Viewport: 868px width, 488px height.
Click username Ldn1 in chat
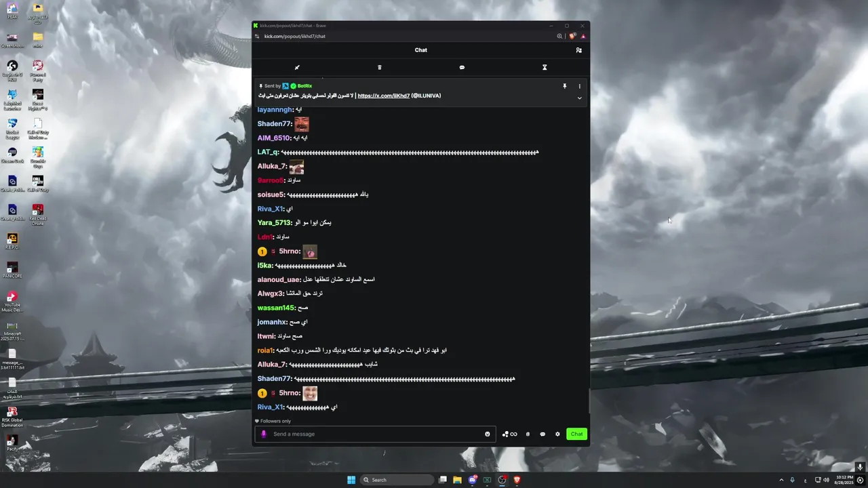pyautogui.click(x=265, y=237)
